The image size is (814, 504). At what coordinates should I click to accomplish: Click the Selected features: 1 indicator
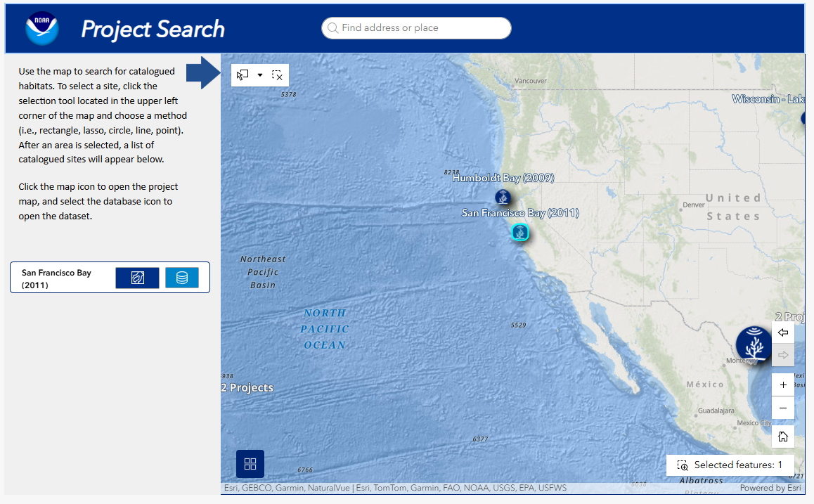click(730, 465)
